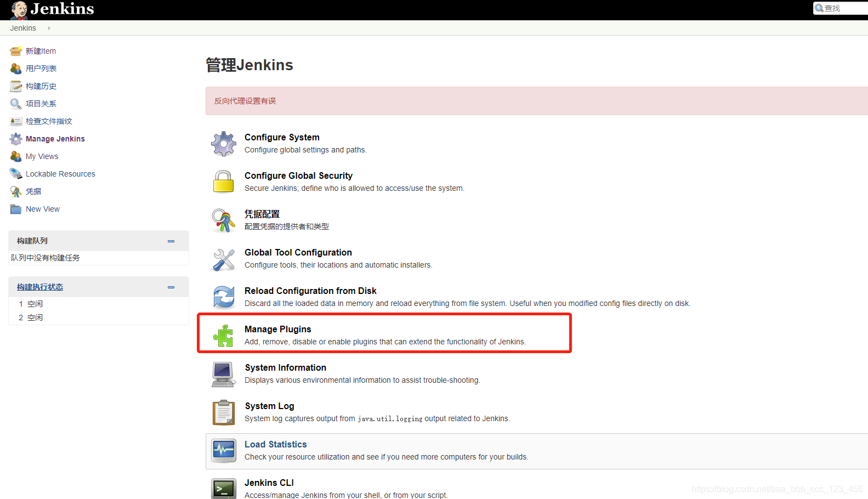Image resolution: width=868 pixels, height=499 pixels.
Task: Click the search magnifier icon in header
Action: 819,8
